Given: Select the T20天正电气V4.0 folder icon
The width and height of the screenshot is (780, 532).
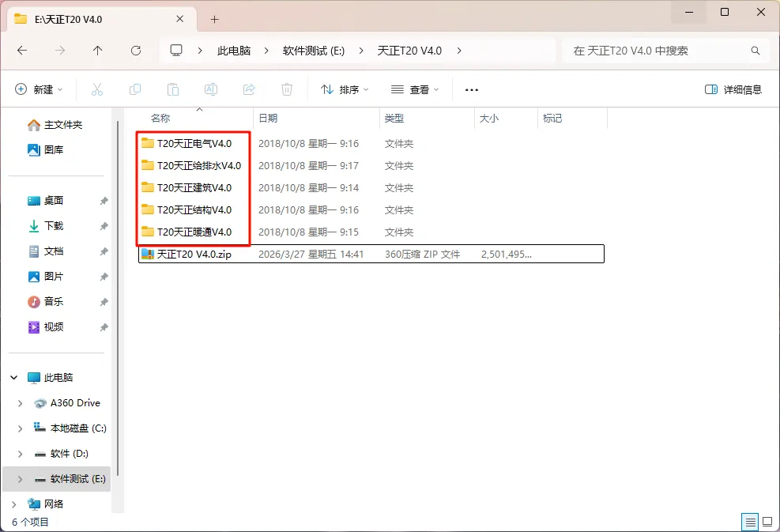Looking at the screenshot, I should tap(147, 143).
